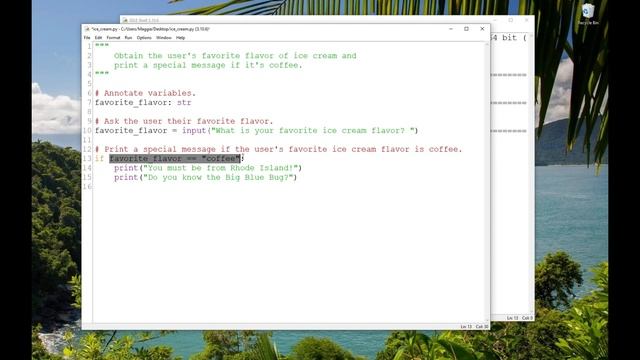Open the Run menu
The image size is (640, 360).
point(128,38)
